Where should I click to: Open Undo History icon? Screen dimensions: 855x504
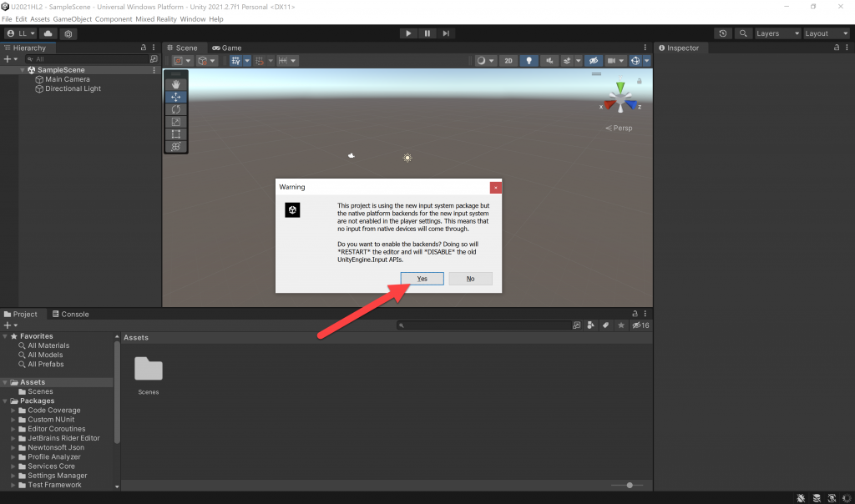click(722, 33)
